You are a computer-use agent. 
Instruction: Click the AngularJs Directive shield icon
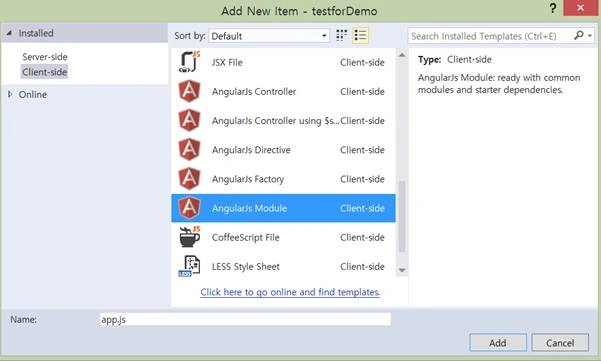[189, 149]
